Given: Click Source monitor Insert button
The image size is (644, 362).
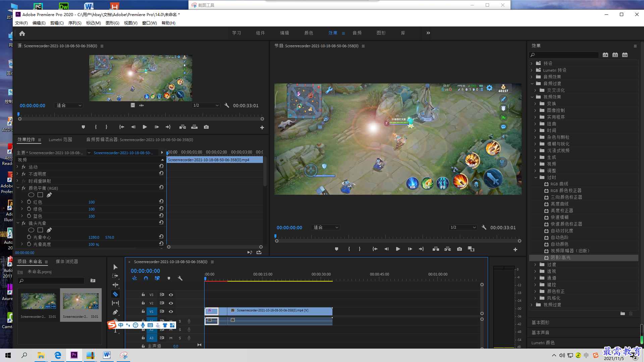Looking at the screenshot, I should (182, 127).
